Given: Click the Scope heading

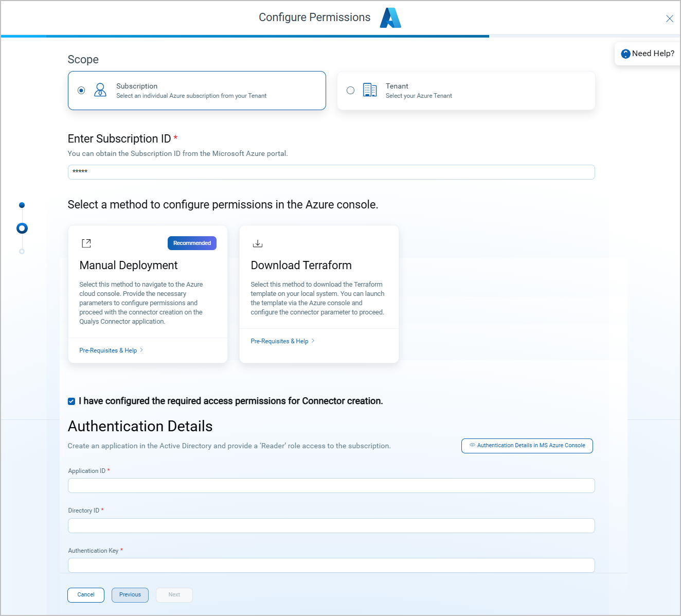Looking at the screenshot, I should (83, 60).
